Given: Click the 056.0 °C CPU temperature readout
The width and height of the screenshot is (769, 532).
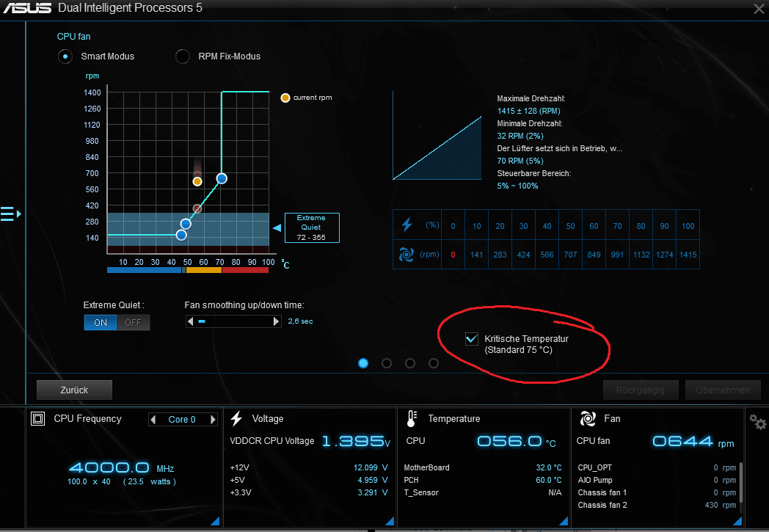Looking at the screenshot, I should tap(517, 441).
